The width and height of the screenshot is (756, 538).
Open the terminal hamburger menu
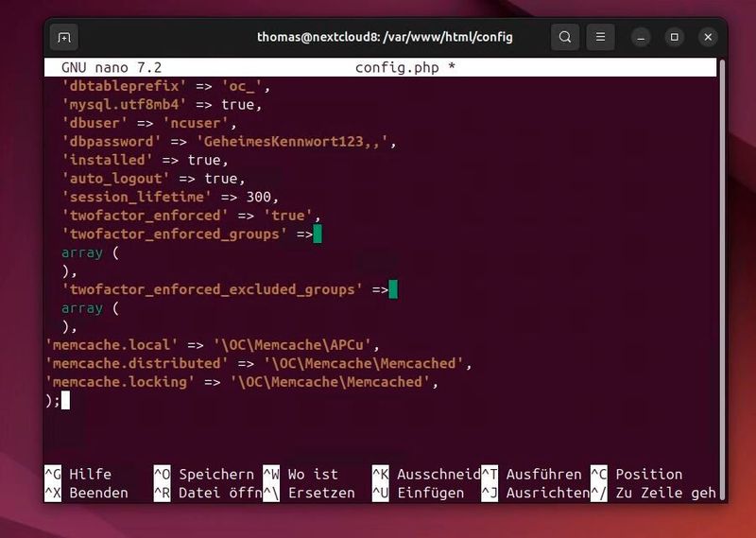(x=600, y=37)
